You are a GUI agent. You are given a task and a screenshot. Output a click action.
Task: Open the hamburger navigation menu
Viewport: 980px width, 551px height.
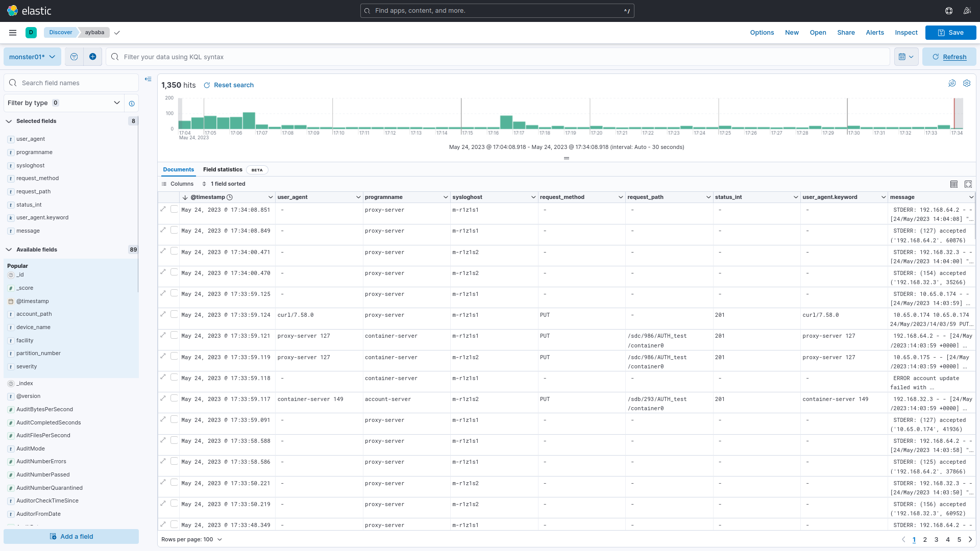(x=13, y=33)
